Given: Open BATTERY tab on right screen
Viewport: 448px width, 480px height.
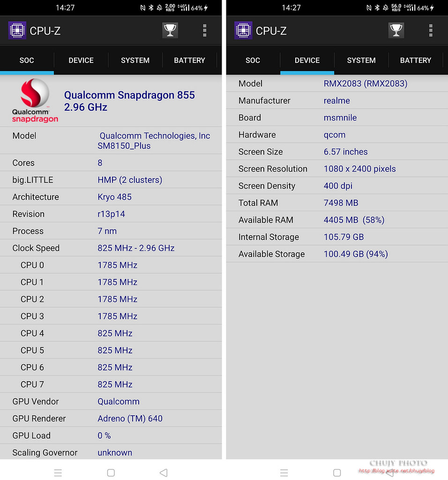Looking at the screenshot, I should coord(416,60).
